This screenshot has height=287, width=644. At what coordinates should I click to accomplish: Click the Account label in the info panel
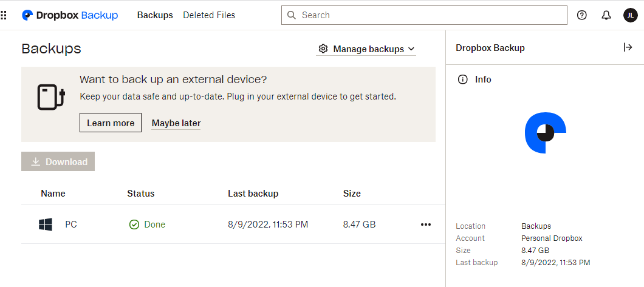[470, 238]
